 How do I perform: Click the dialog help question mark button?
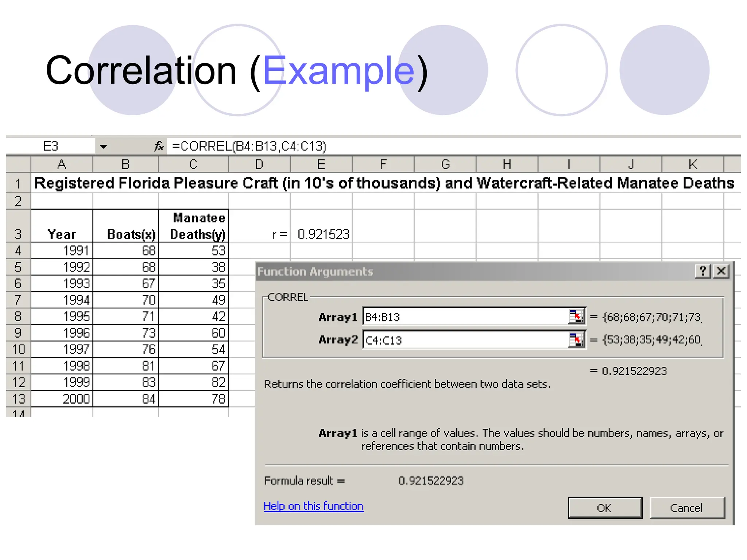[703, 271]
